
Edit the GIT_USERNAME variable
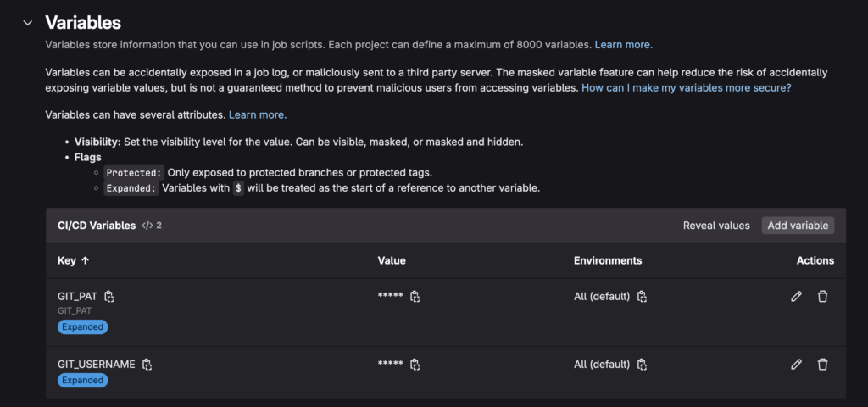796,365
